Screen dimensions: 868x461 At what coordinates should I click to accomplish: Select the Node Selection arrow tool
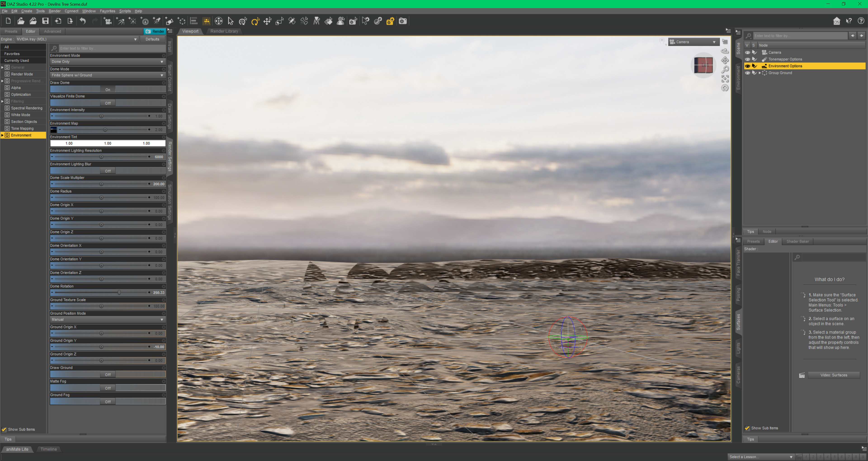point(231,21)
